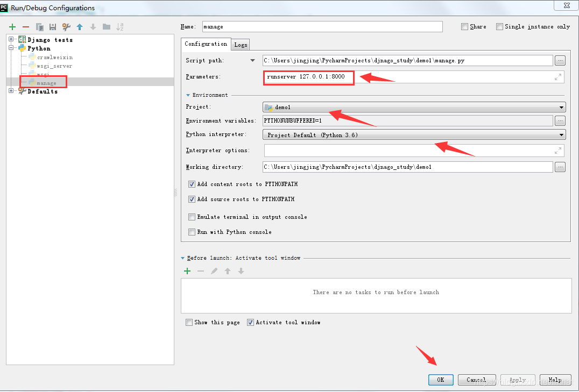Add a new run configuration with plus icon
The width and height of the screenshot is (579, 392).
click(x=12, y=27)
